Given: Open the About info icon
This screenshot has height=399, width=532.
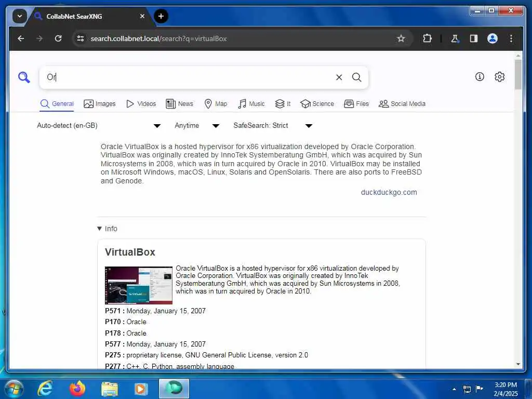Looking at the screenshot, I should pos(480,77).
